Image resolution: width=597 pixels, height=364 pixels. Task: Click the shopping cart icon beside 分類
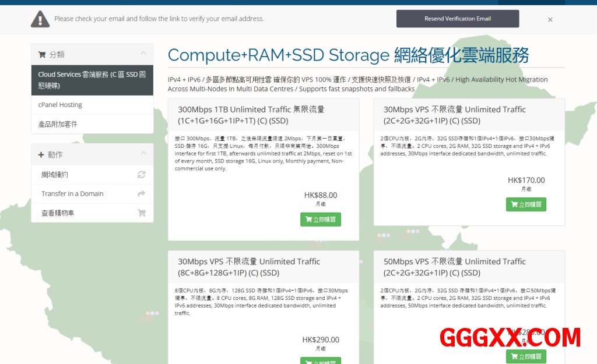(42, 55)
